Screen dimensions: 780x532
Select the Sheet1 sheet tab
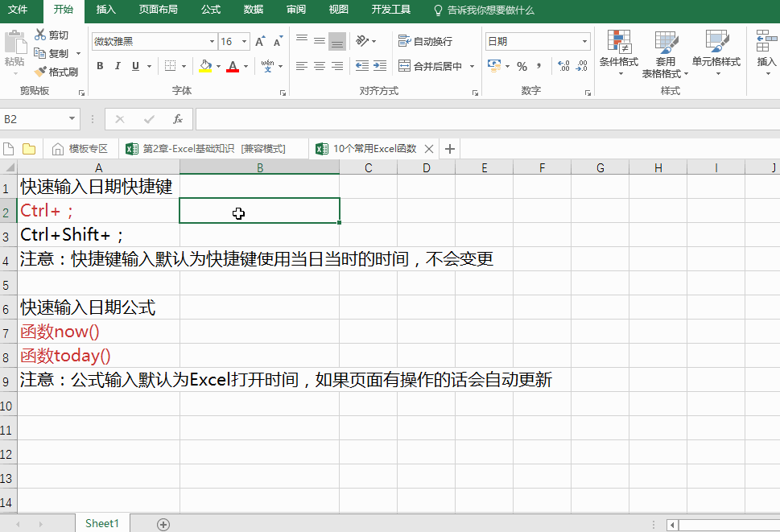102,523
